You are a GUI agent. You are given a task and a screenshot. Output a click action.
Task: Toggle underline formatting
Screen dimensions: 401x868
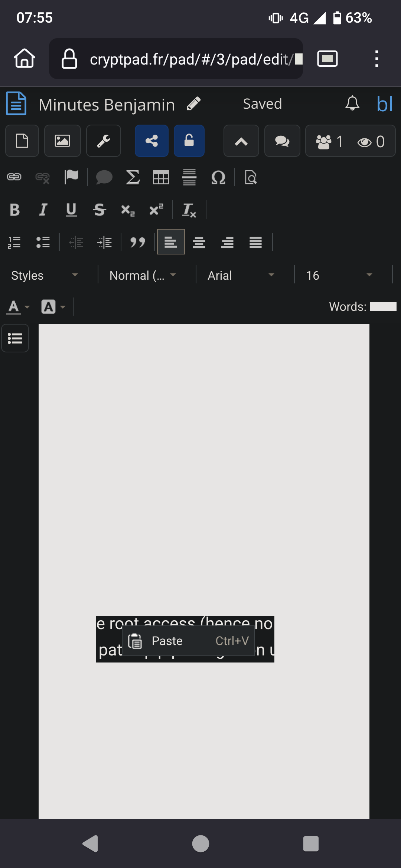point(71,210)
